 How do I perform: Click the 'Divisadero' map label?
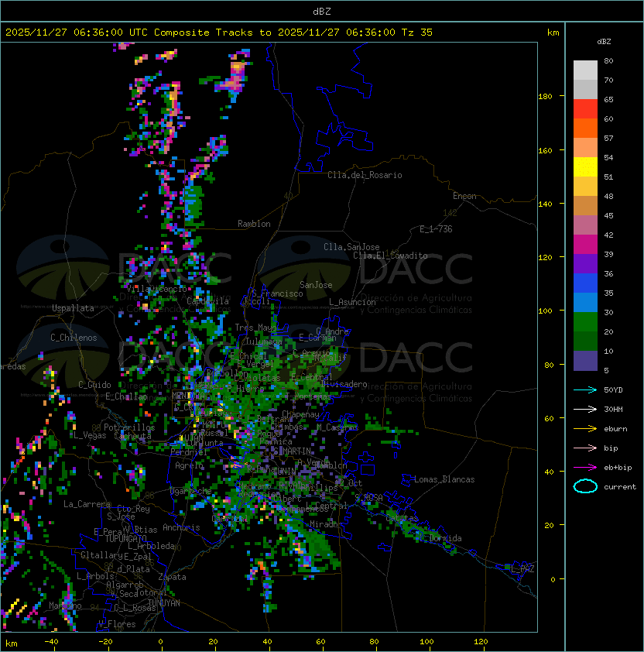(344, 384)
